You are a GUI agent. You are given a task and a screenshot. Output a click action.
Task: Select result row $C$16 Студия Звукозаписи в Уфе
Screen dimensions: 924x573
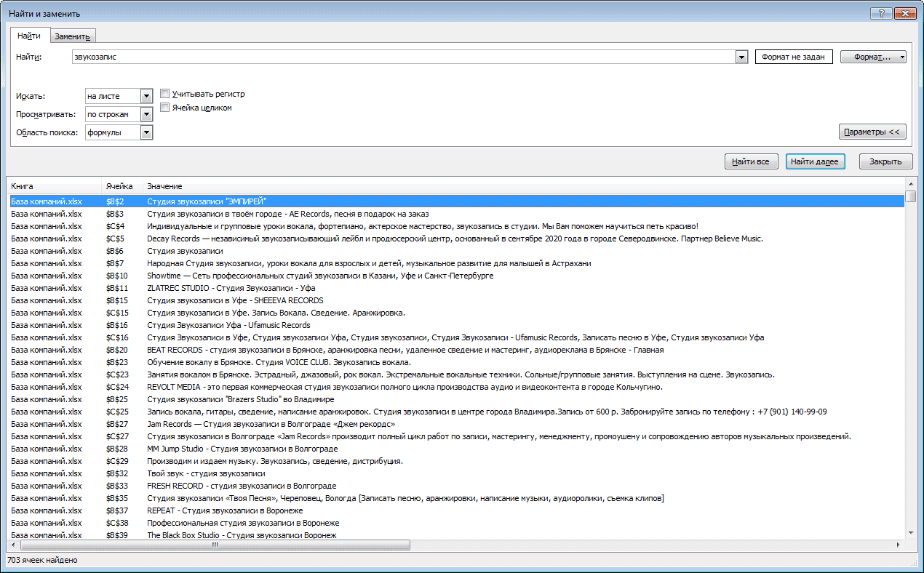[x=456, y=337]
